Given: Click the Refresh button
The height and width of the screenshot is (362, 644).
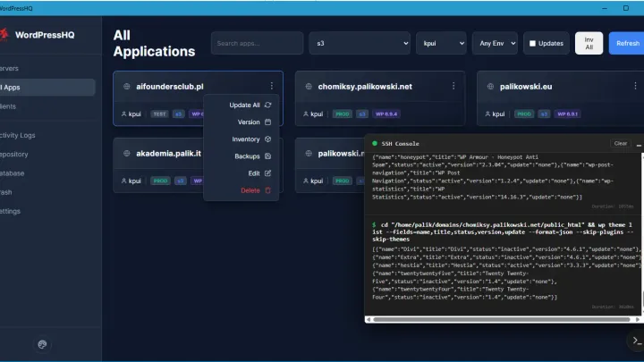Looking at the screenshot, I should click(627, 43).
